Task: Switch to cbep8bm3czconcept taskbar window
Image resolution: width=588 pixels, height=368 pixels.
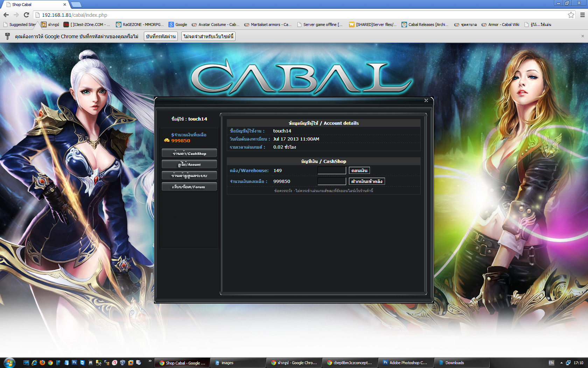Action: coord(350,363)
